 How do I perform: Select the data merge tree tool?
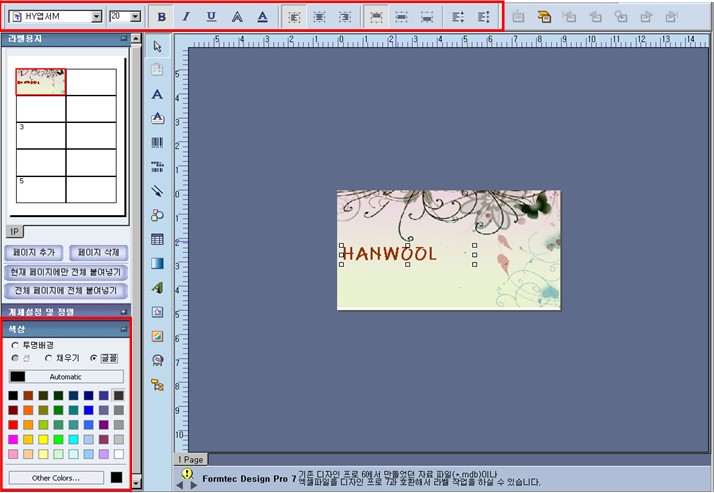click(157, 385)
